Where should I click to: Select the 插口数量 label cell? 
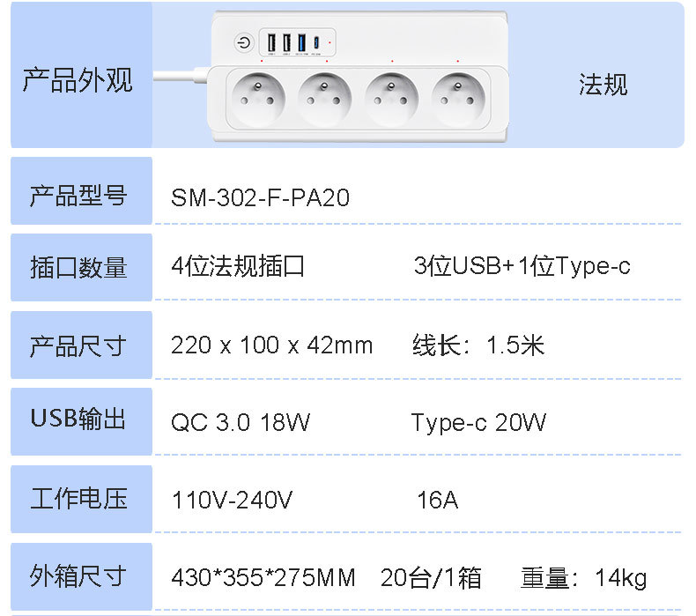(x=80, y=268)
